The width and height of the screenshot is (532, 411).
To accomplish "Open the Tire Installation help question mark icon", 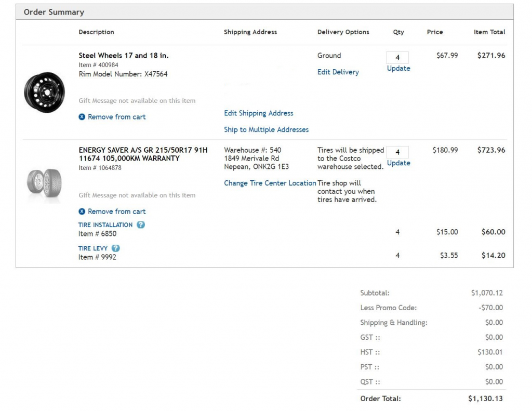I will 141,225.
